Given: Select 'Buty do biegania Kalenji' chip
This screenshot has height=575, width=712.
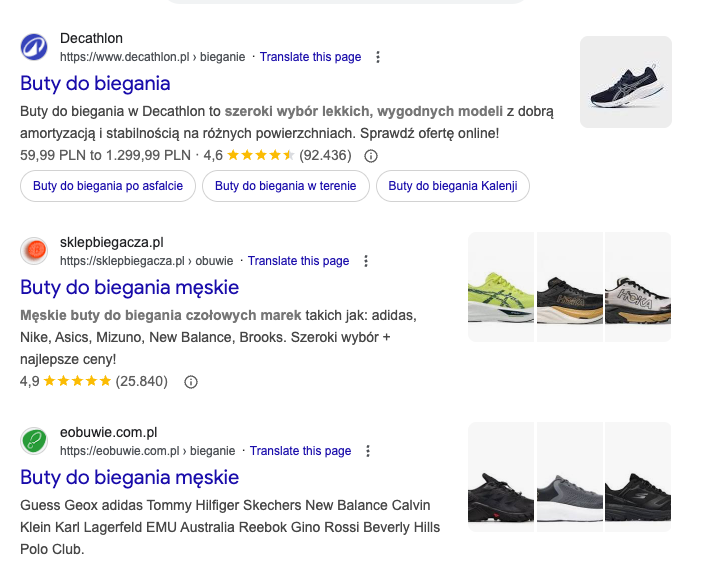Looking at the screenshot, I should click(x=453, y=186).
